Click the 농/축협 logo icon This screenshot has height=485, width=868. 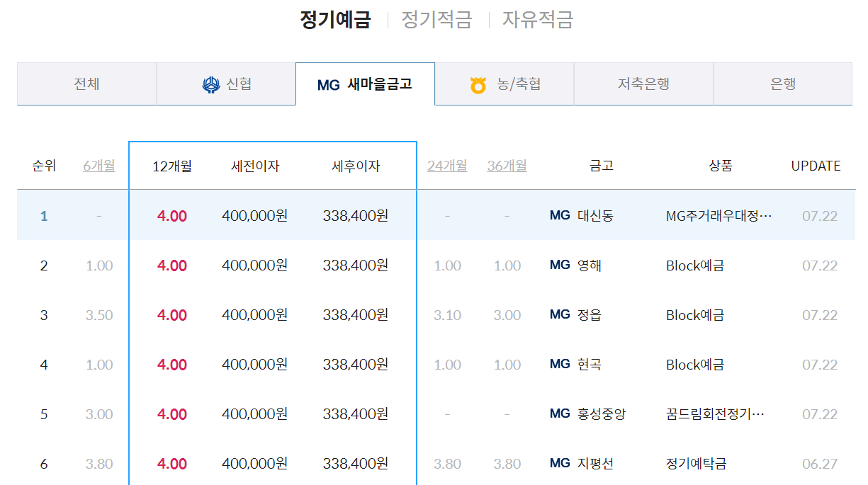[479, 86]
